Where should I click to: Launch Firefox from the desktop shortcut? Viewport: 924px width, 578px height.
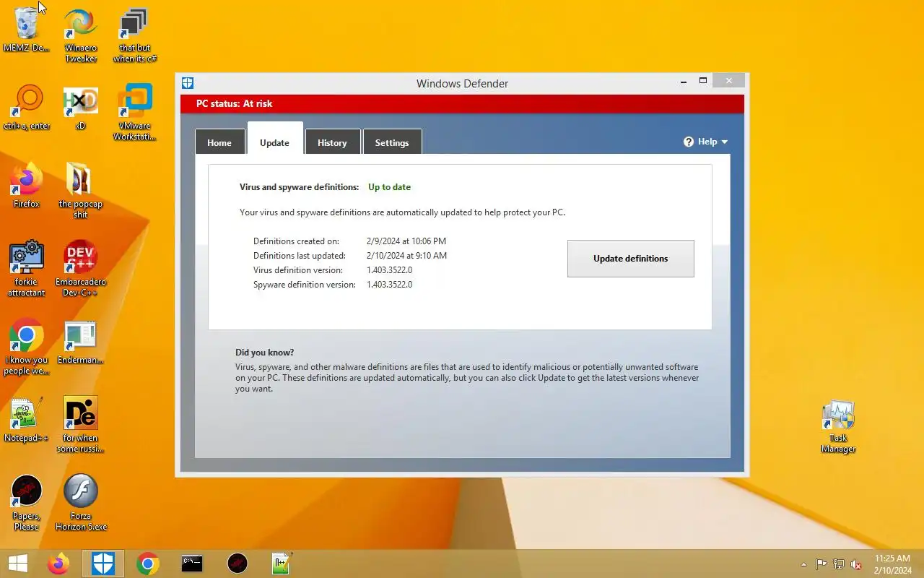(27, 185)
